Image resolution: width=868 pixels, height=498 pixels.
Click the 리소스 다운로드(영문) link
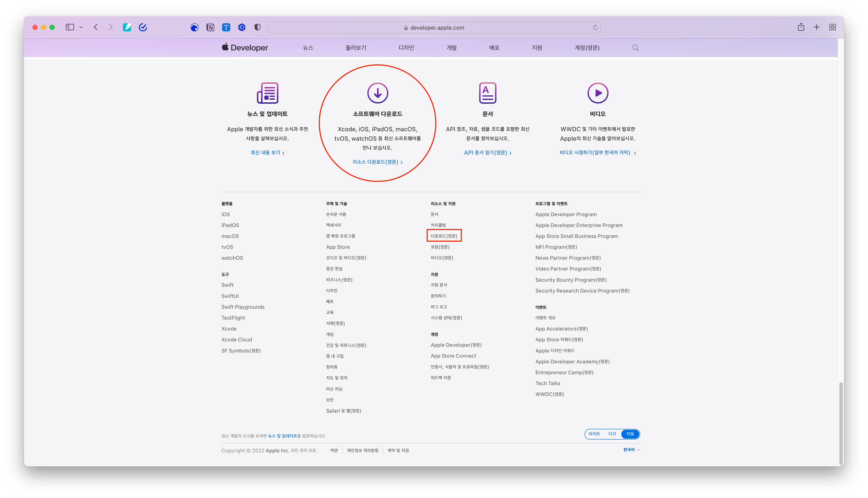coord(377,162)
